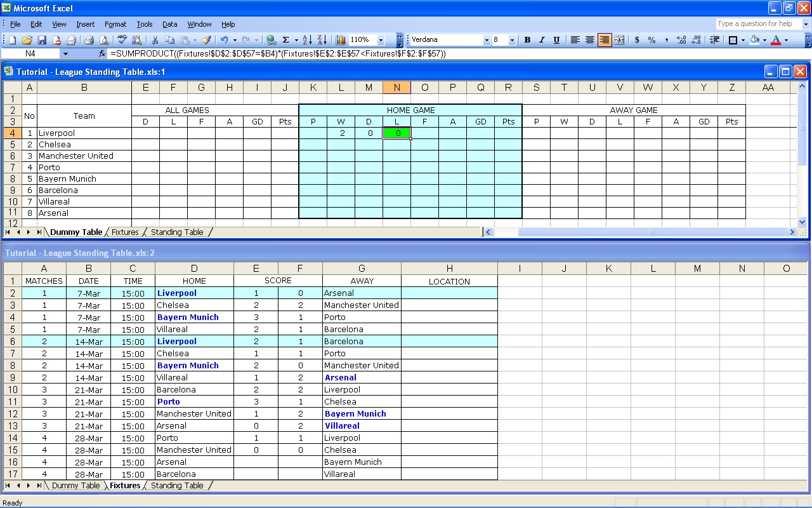This screenshot has width=812, height=508.
Task: Apply Percent Style formatting
Action: point(652,40)
